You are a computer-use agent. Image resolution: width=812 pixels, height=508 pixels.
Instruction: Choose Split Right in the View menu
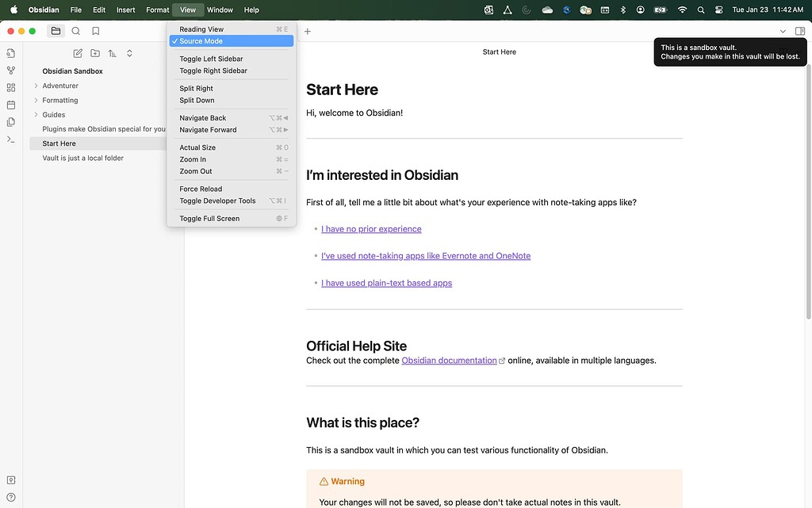[196, 89]
